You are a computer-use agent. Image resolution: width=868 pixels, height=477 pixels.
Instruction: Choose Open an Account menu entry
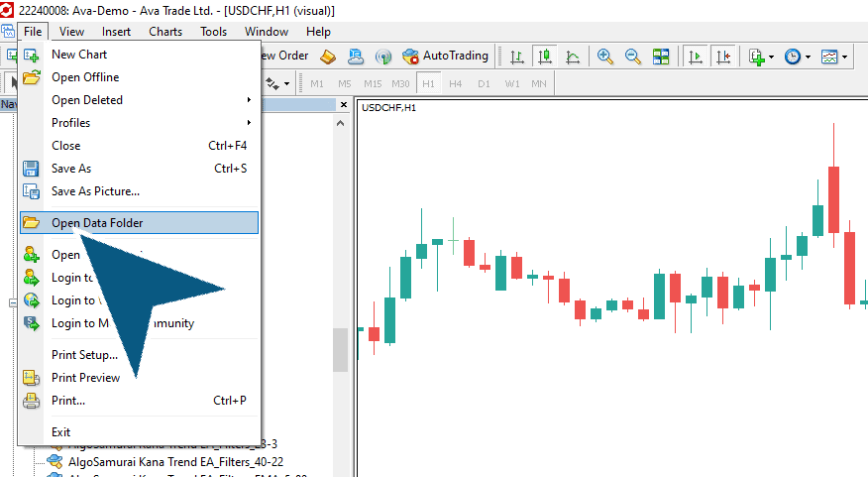[139, 254]
